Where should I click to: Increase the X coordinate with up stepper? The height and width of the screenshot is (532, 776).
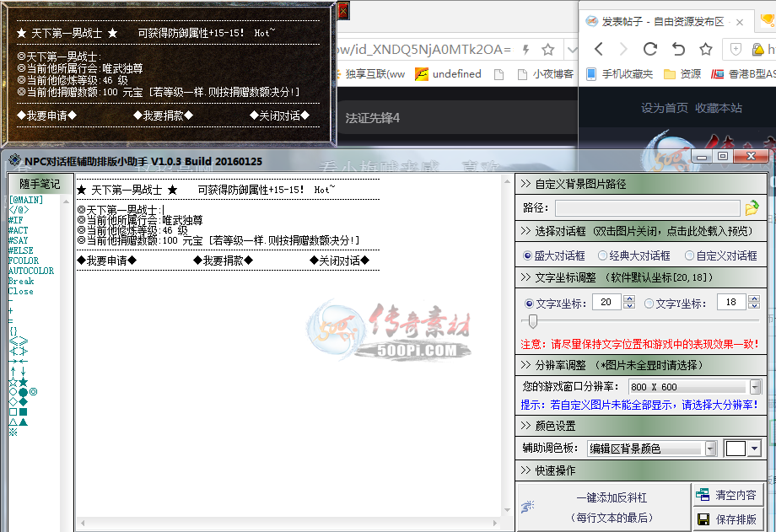pyautogui.click(x=629, y=298)
